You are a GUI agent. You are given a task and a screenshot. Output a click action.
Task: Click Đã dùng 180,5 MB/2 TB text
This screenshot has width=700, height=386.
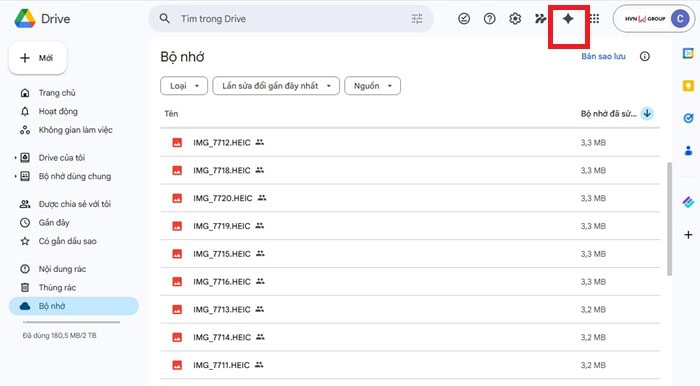[59, 335]
